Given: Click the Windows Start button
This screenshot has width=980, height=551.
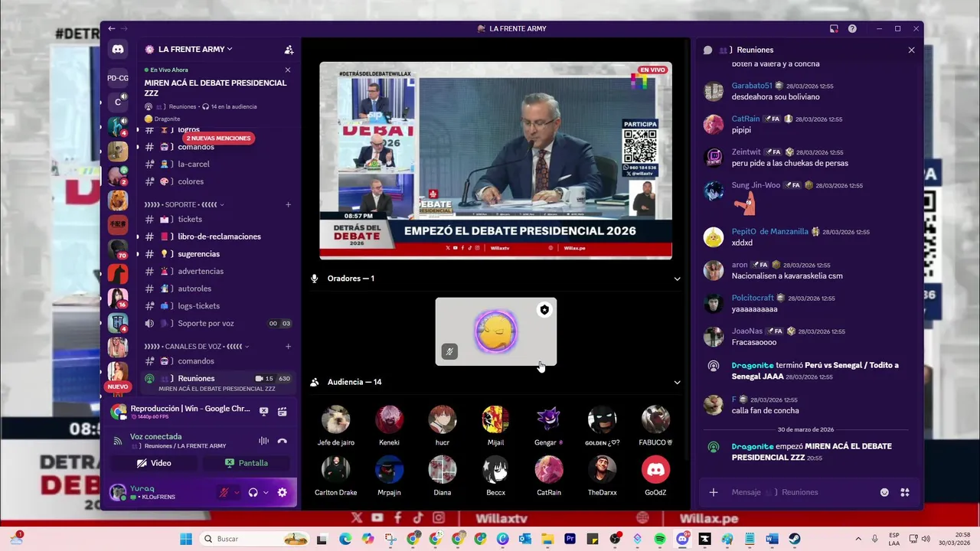Looking at the screenshot, I should 186,539.
